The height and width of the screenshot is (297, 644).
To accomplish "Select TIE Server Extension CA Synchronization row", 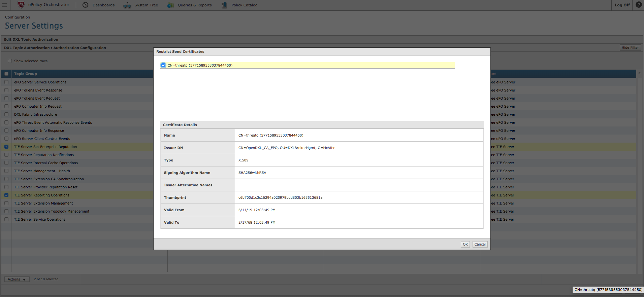I will click(49, 179).
